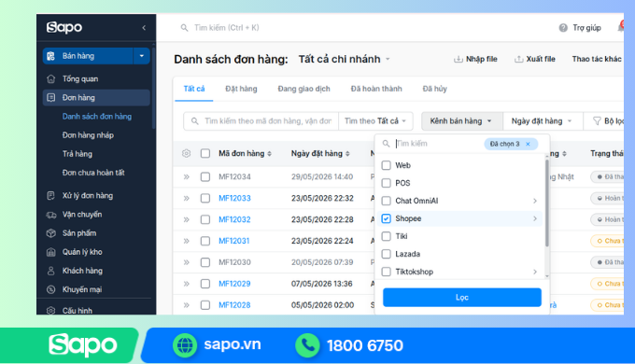Image resolution: width=635 pixels, height=364 pixels.
Task: Open the notification bell icon
Action: click(x=620, y=27)
